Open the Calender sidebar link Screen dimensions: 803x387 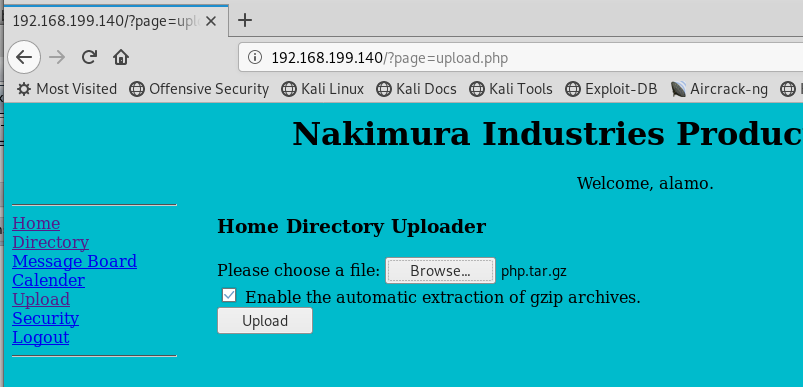click(x=49, y=280)
